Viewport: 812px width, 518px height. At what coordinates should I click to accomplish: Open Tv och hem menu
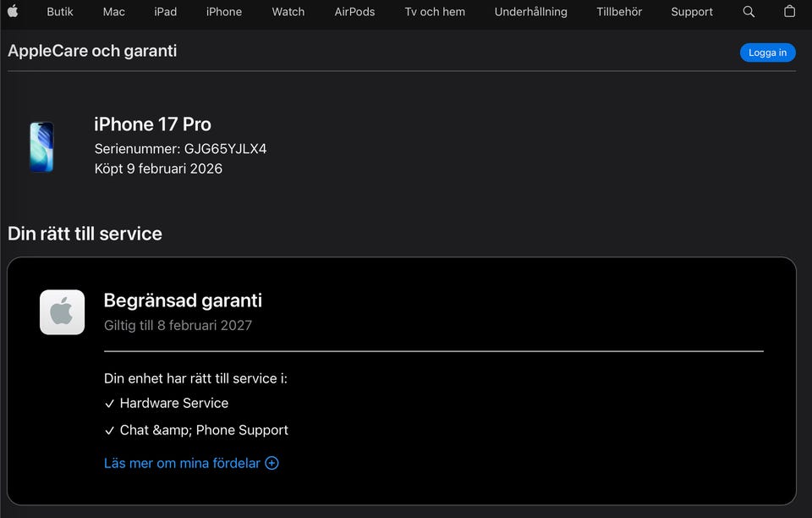(435, 12)
